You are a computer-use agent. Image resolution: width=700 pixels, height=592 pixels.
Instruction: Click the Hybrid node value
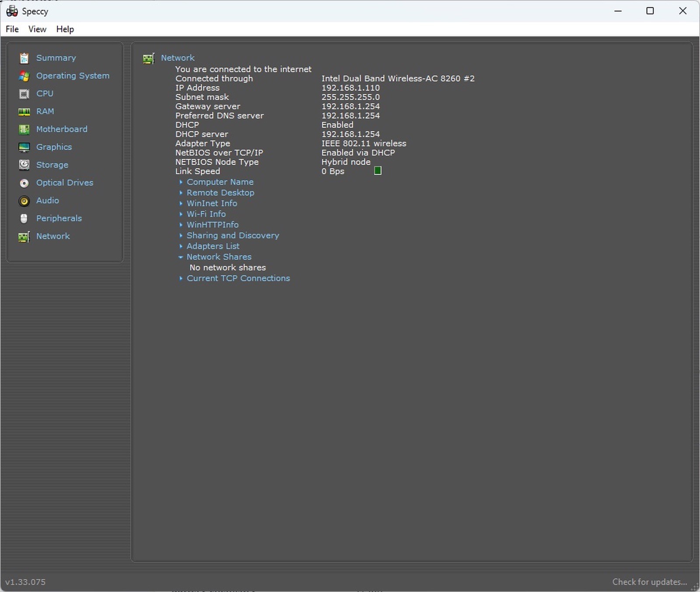point(346,162)
